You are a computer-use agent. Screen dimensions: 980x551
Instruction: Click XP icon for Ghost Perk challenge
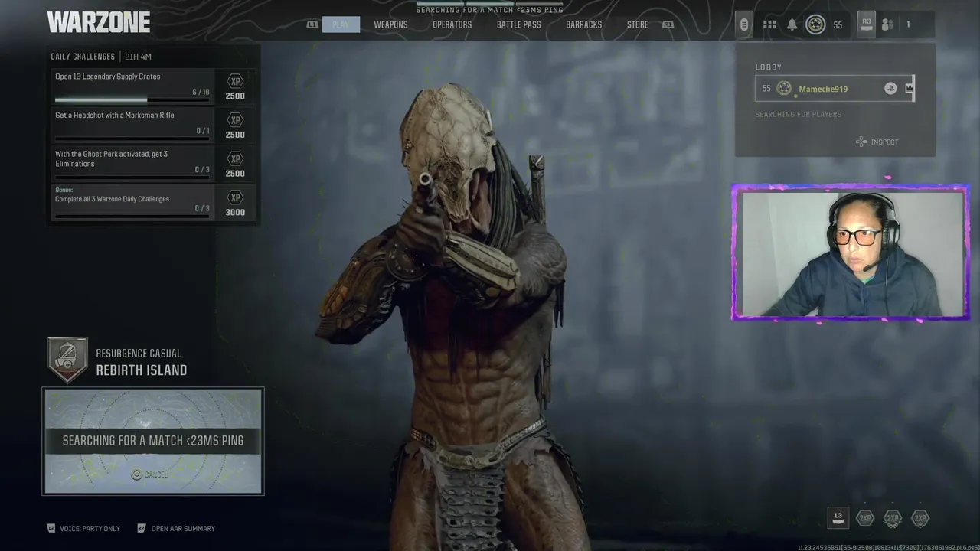click(235, 159)
